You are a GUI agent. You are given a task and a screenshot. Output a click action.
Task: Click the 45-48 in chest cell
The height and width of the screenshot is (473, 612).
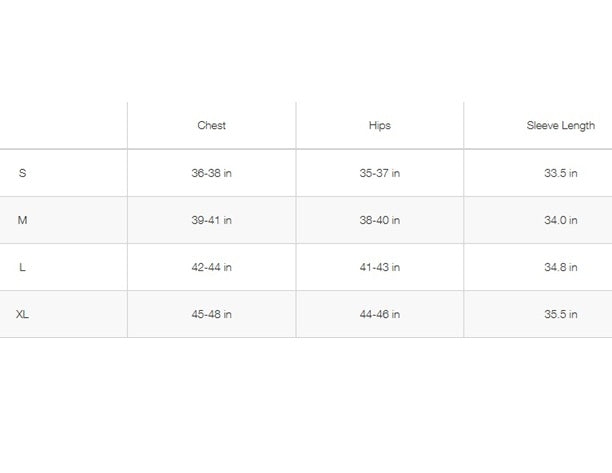[x=211, y=314]
